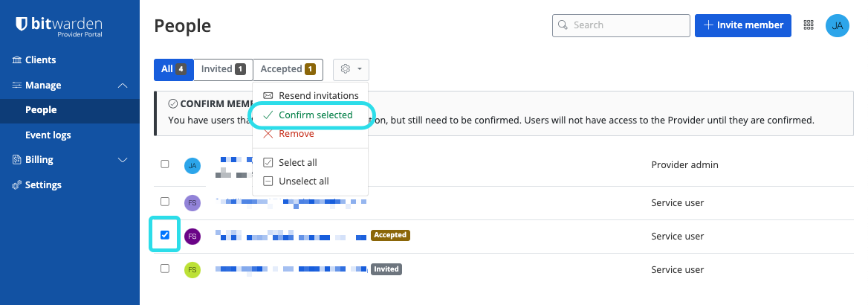Open the product switcher grid icon

(x=809, y=25)
